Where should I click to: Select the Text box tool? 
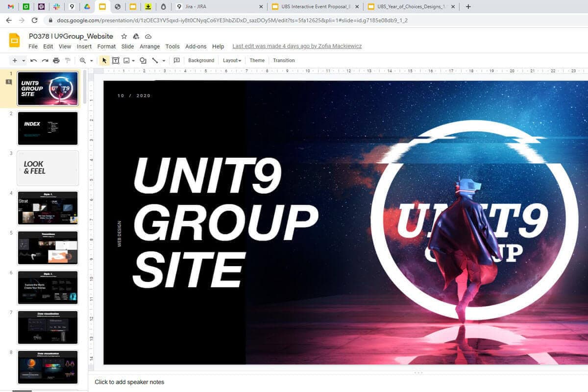point(116,60)
